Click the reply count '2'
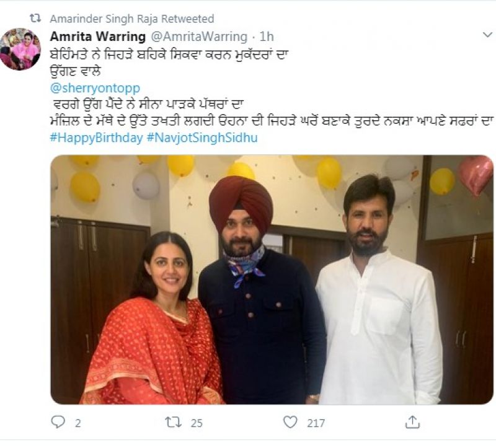This screenshot has width=496, height=448. [77, 423]
